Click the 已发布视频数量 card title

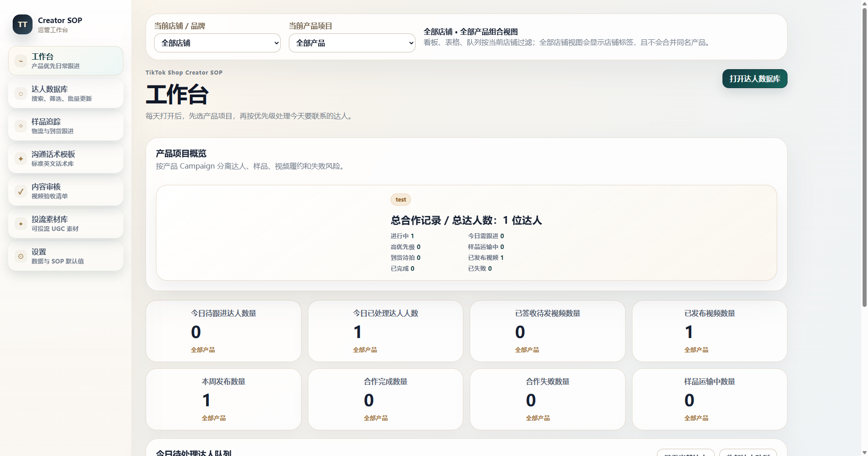710,313
